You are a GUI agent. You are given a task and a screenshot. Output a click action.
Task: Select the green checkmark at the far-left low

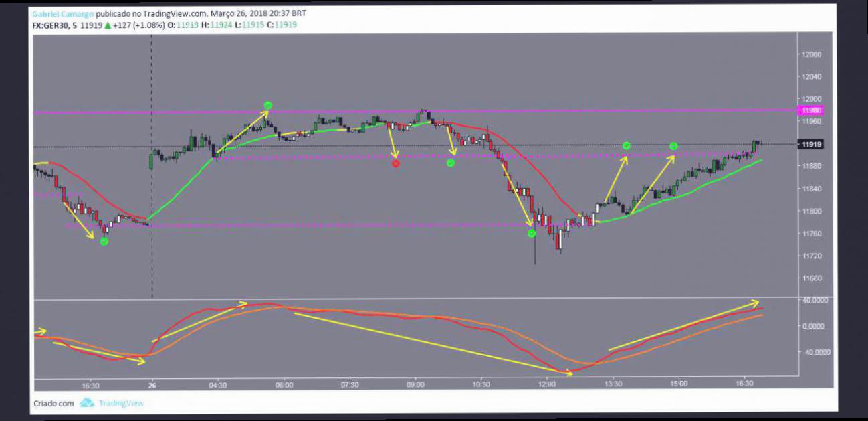(104, 241)
